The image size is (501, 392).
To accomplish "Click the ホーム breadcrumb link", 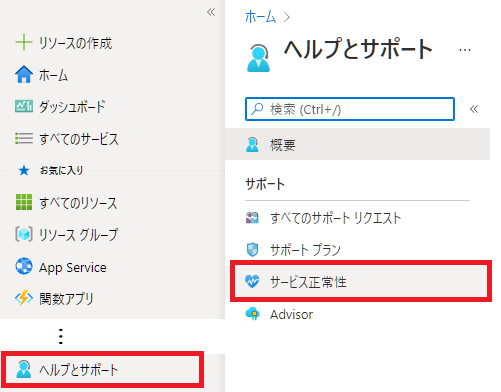I will [x=260, y=17].
